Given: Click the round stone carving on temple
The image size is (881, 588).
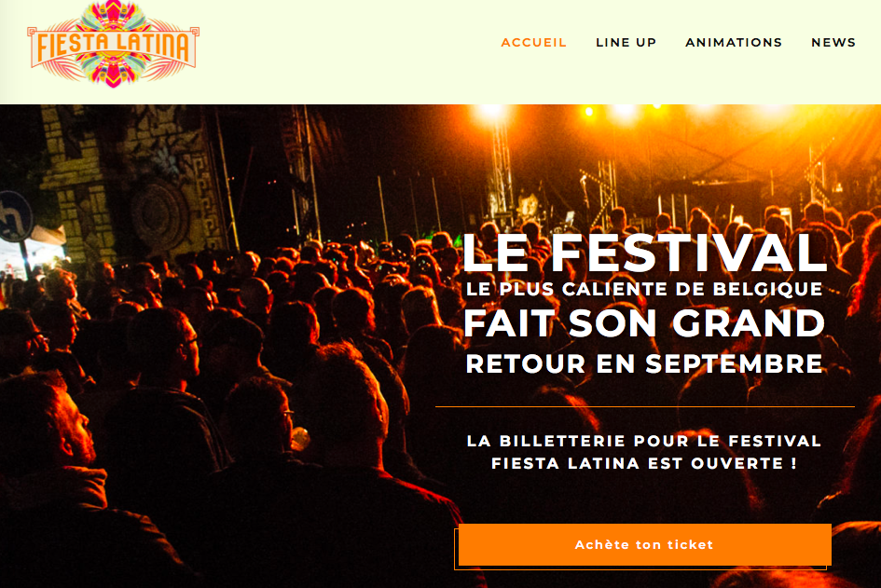Looking at the screenshot, I should point(160,215).
